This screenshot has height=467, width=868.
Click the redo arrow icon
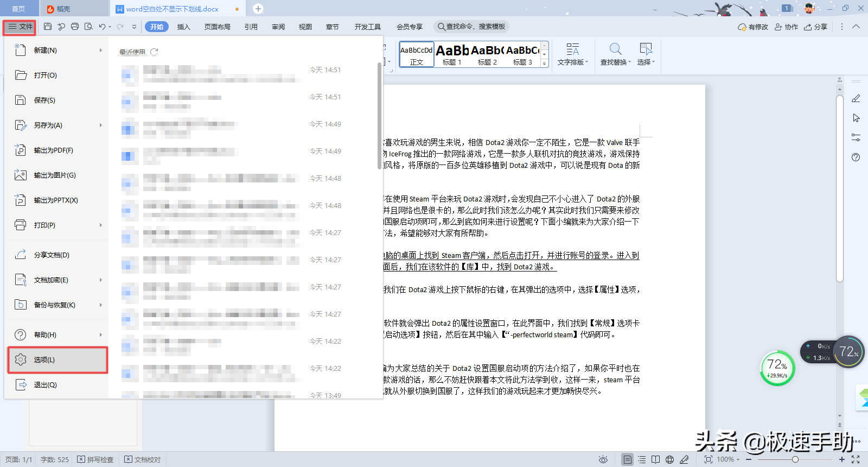coord(120,27)
